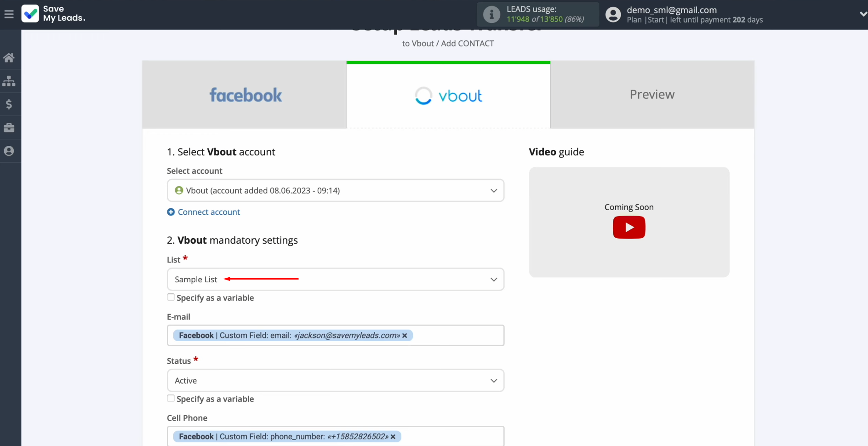Click the Facebook email custom field tag
Image resolution: width=868 pixels, height=446 pixels.
tap(293, 336)
